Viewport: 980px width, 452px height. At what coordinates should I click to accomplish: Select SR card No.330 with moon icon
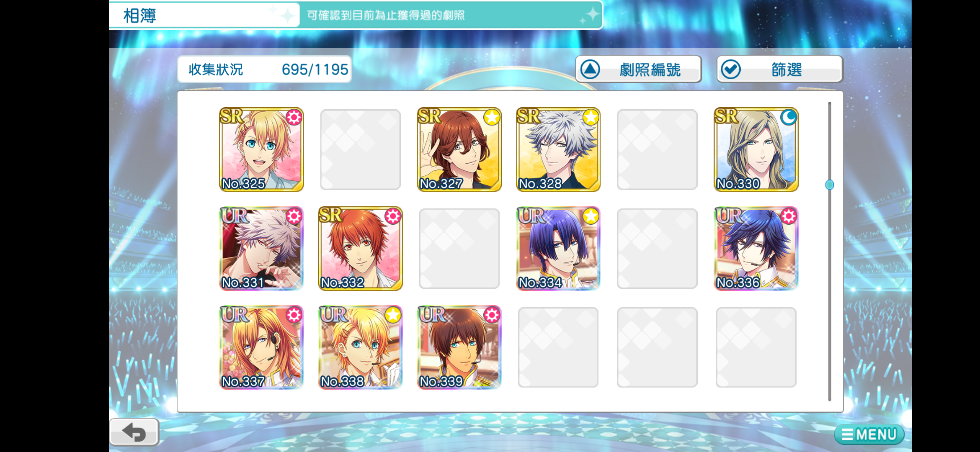pos(756,150)
